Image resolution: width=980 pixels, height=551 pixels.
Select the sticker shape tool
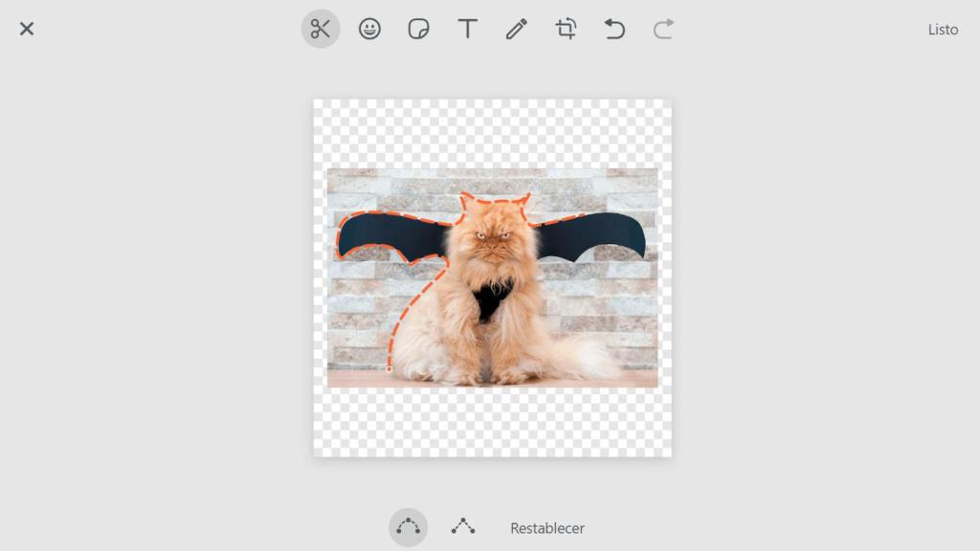pos(418,29)
